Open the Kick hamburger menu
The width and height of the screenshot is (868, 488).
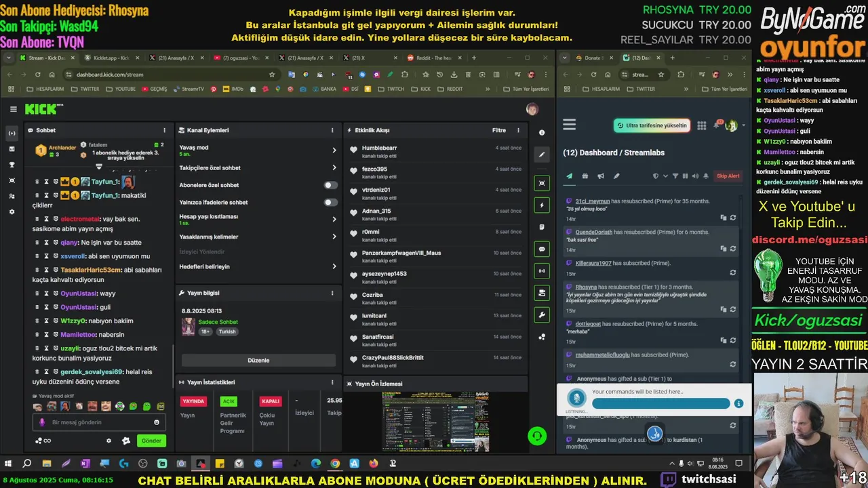13,109
